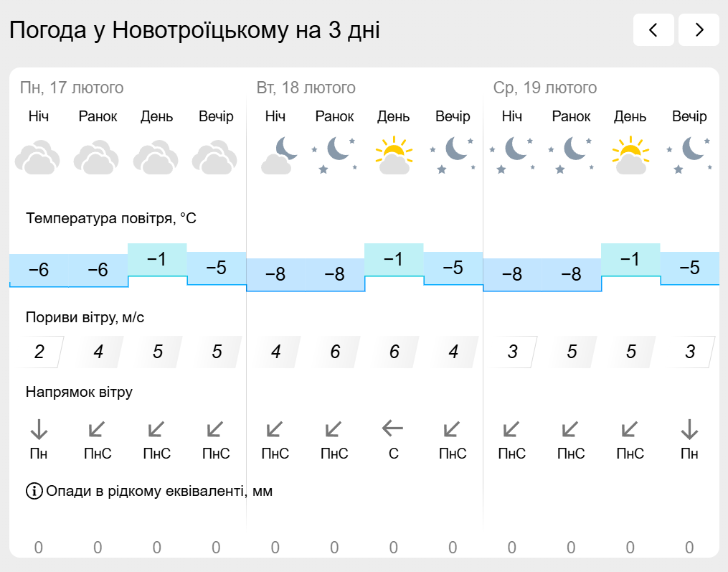Select Monday night cloudy weather icon
This screenshot has width=728, height=572.
click(37, 157)
